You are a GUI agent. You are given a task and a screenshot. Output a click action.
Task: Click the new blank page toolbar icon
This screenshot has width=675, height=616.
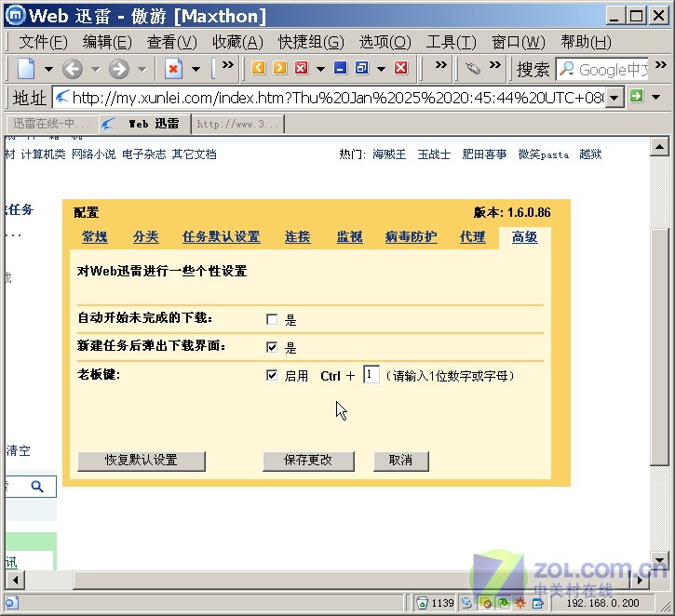(x=26, y=69)
